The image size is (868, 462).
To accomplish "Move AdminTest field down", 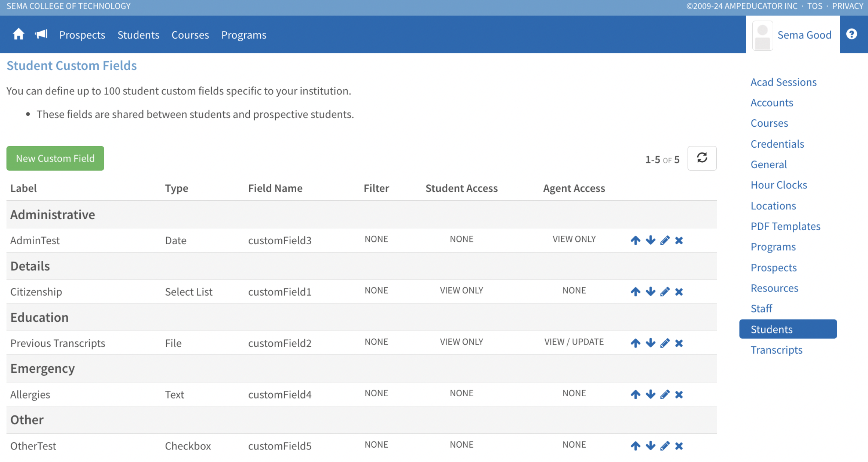I will point(650,240).
